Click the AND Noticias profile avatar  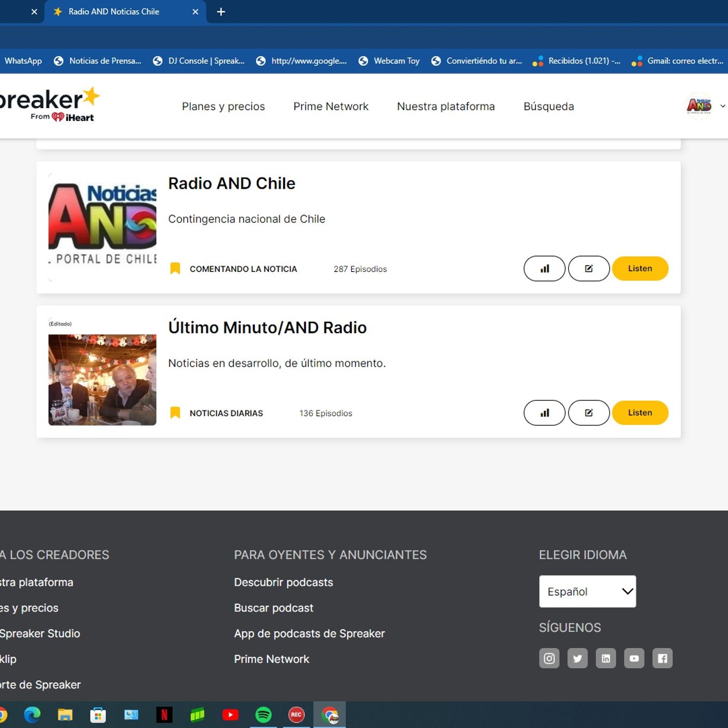point(699,106)
